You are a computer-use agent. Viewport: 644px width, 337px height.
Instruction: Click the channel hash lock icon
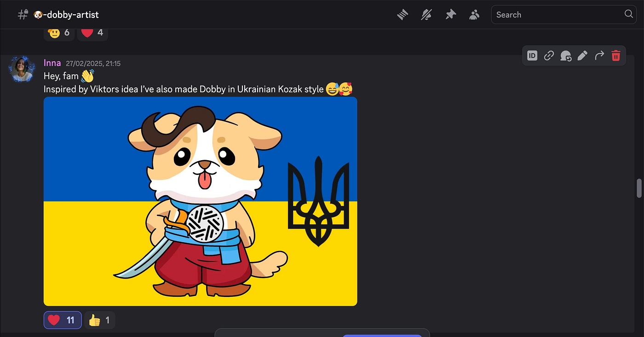click(23, 15)
